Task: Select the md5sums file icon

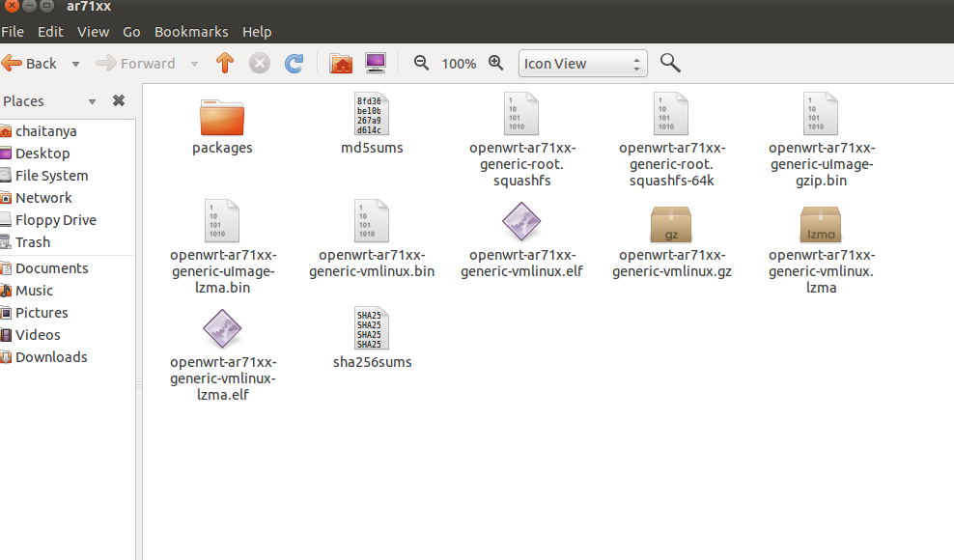Action: (x=372, y=114)
